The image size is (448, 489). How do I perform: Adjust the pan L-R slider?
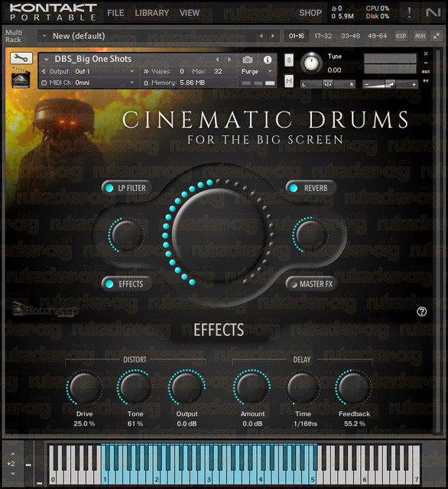(327, 84)
